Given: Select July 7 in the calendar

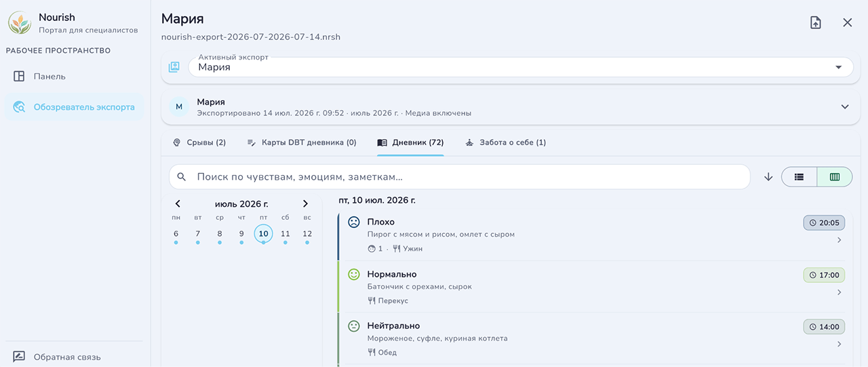Looking at the screenshot, I should (198, 234).
